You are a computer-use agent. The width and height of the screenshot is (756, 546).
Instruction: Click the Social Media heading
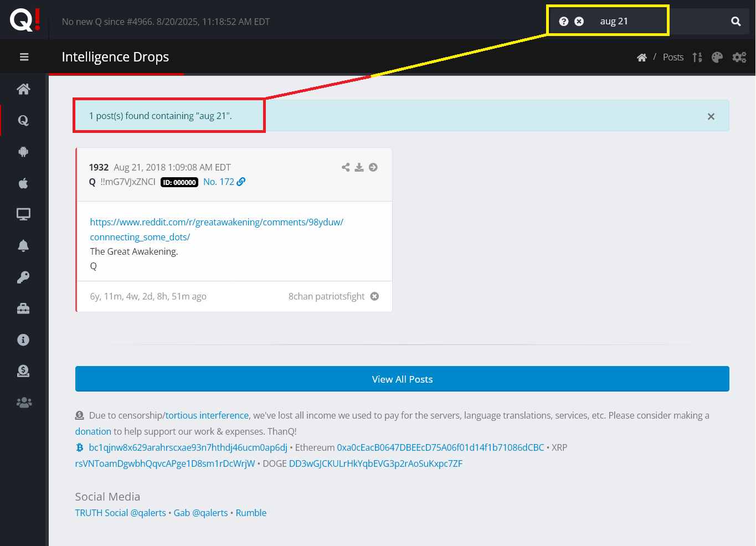107,497
